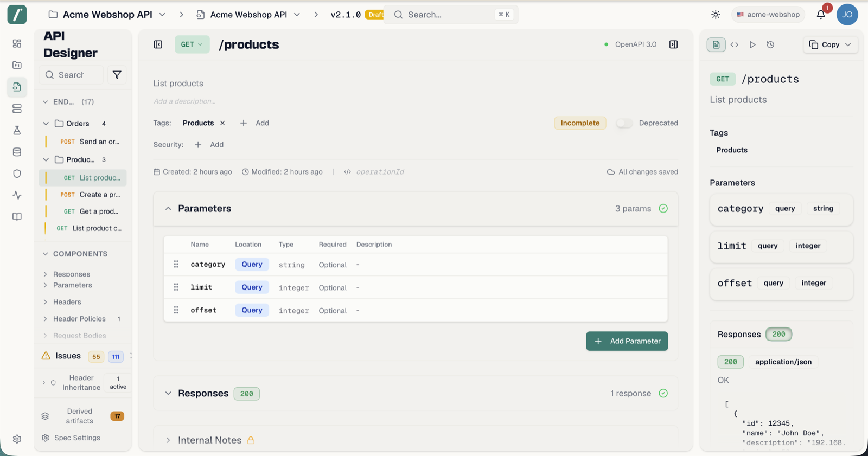Click the Add a description field
Screen dimensions: 868x456
184,101
